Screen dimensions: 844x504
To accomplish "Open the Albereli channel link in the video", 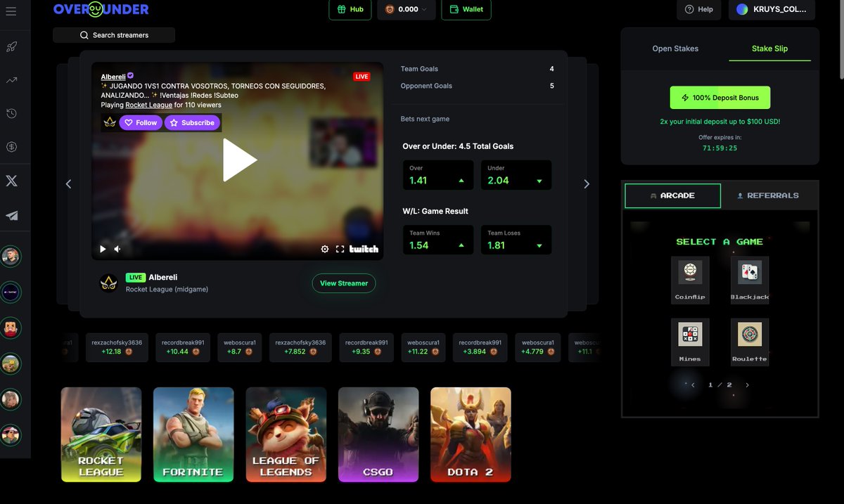I will click(x=113, y=77).
